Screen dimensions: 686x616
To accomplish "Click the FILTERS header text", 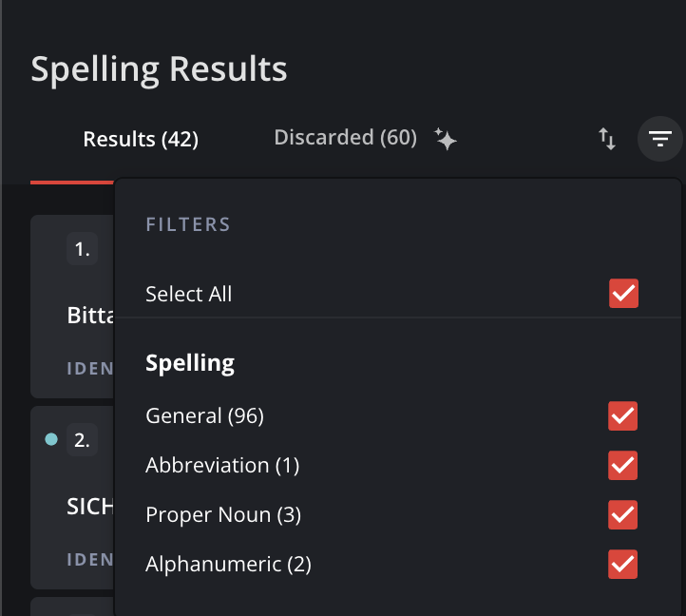I will click(188, 225).
